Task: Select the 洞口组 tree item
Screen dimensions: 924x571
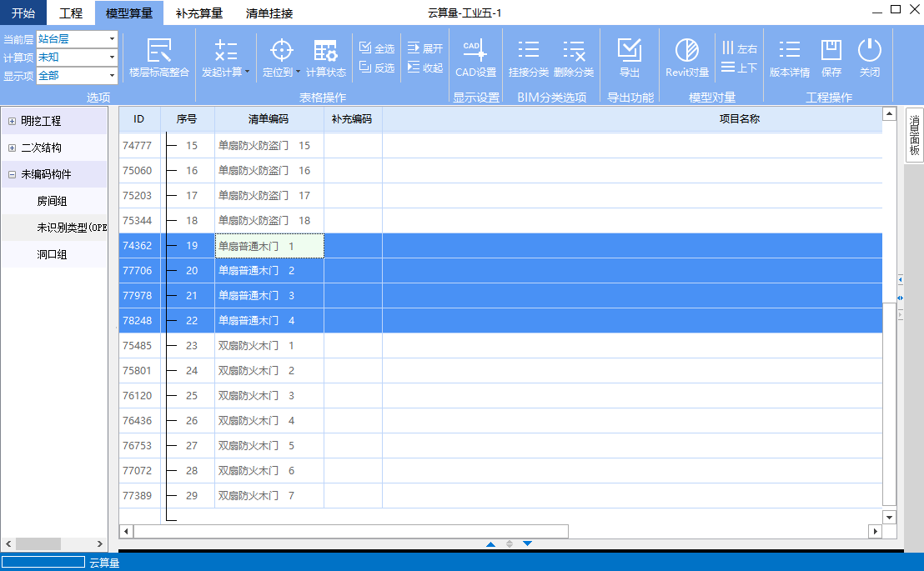Action: (52, 254)
